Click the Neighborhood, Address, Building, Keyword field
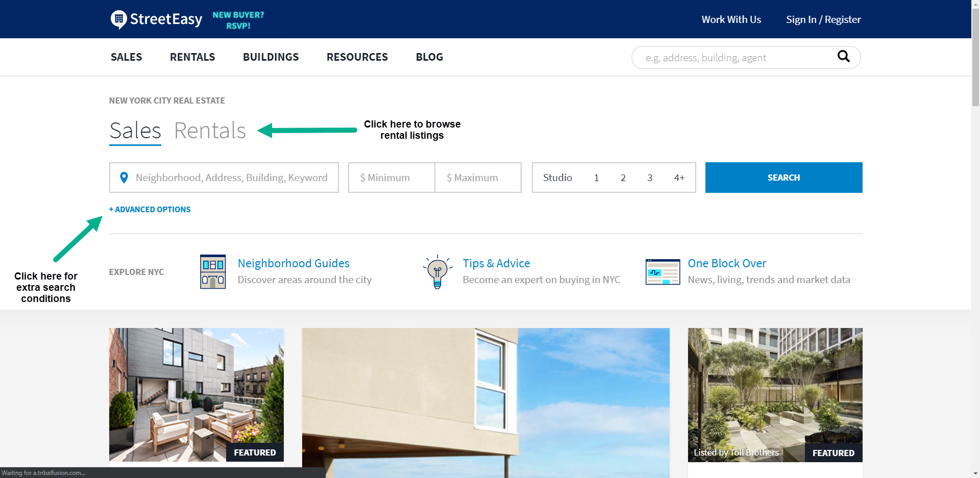The image size is (980, 478). pos(224,178)
